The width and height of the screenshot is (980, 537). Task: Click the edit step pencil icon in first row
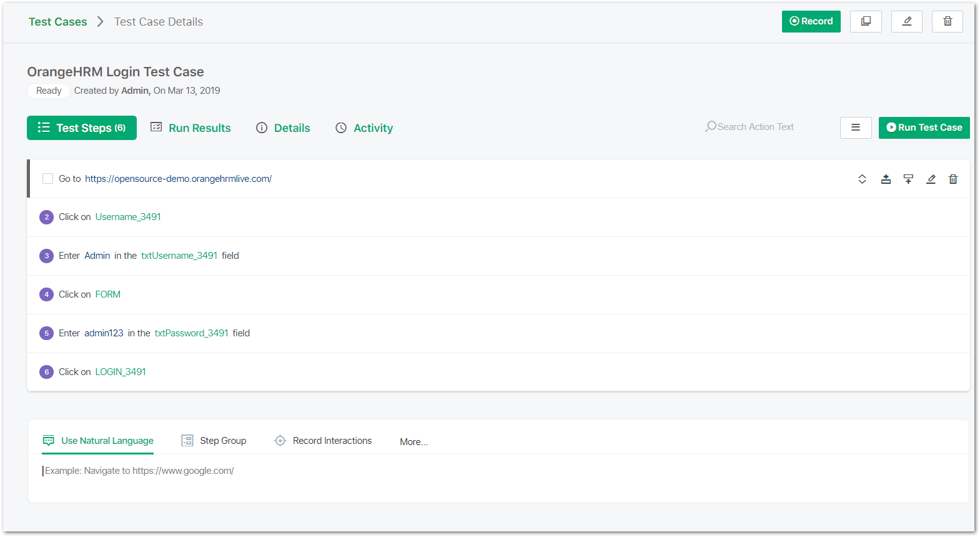[x=931, y=179]
